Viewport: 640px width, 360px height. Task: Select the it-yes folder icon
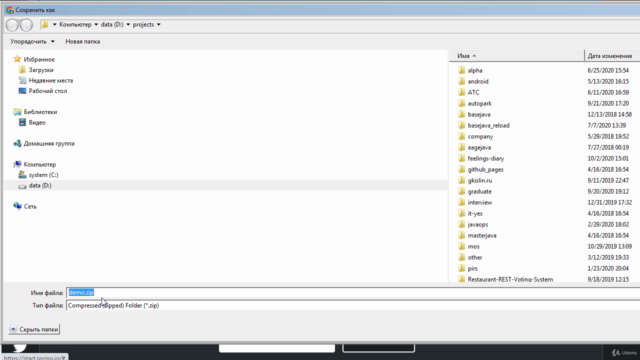[x=462, y=213]
